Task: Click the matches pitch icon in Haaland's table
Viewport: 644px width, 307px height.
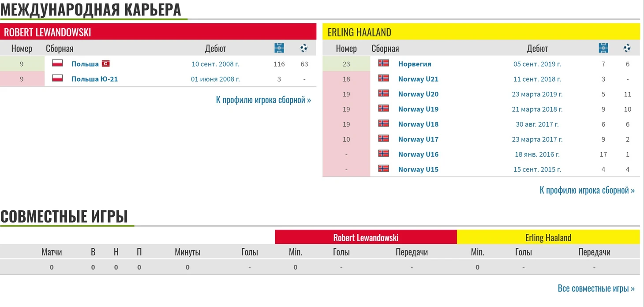Action: pos(603,48)
